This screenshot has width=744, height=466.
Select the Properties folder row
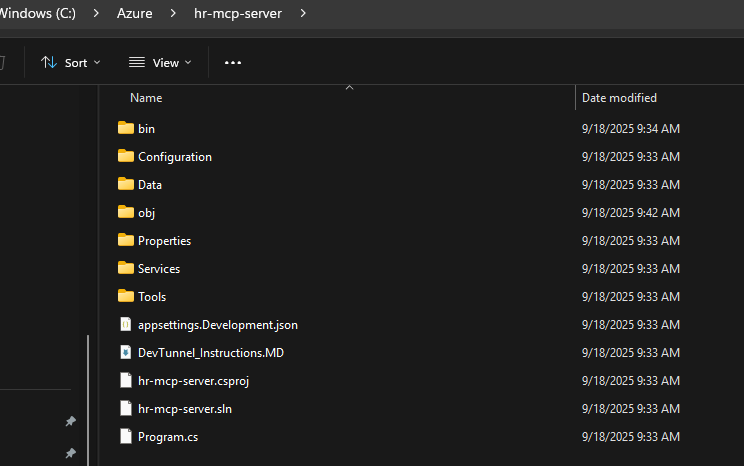pos(164,240)
